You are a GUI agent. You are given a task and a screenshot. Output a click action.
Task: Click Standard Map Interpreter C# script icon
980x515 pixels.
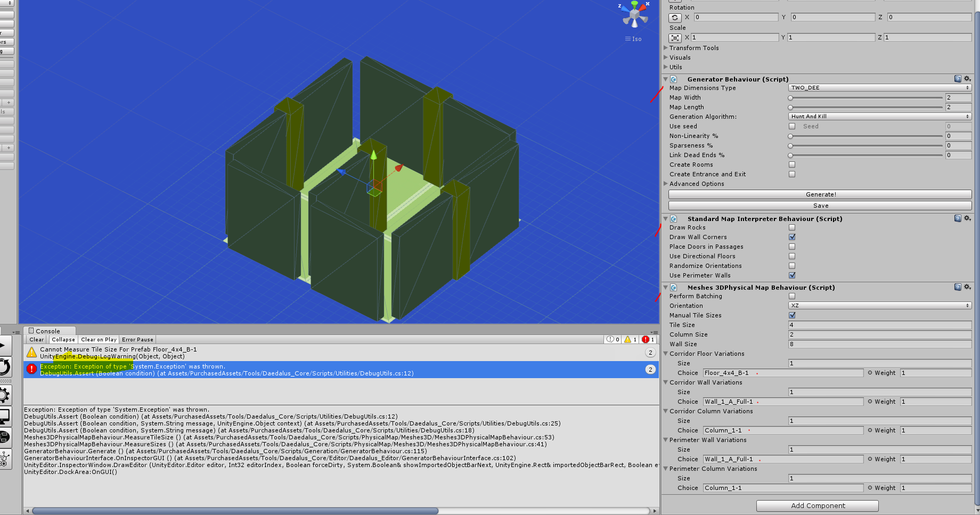pos(674,219)
